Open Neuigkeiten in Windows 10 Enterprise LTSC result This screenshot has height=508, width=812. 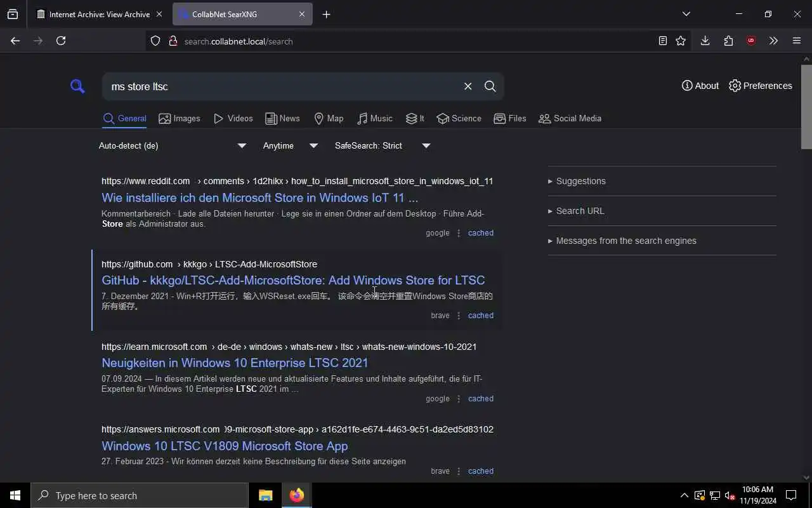pyautogui.click(x=235, y=363)
